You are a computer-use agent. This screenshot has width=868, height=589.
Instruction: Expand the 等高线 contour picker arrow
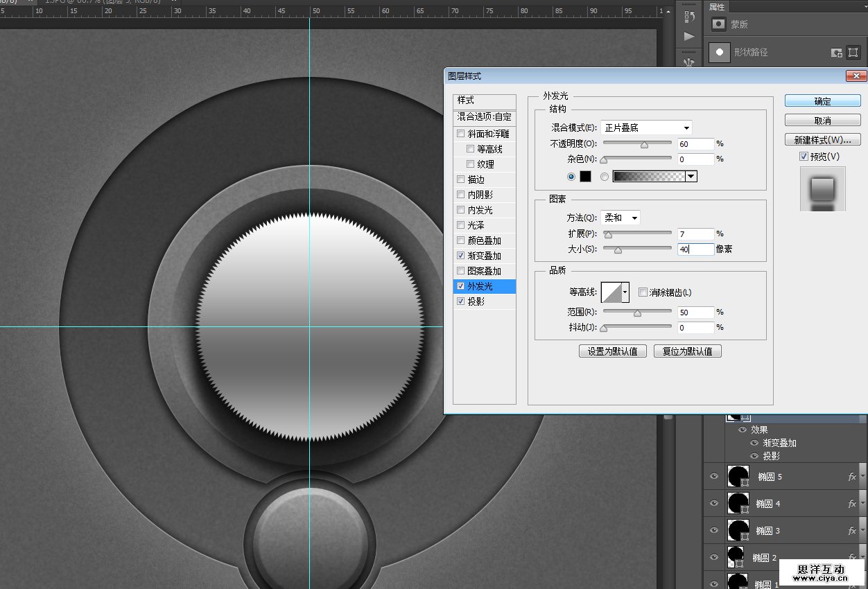[x=625, y=292]
